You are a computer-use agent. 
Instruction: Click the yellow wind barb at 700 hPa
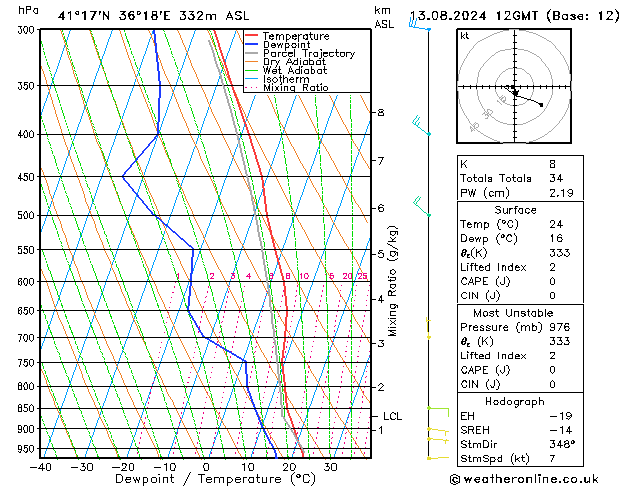click(428, 329)
